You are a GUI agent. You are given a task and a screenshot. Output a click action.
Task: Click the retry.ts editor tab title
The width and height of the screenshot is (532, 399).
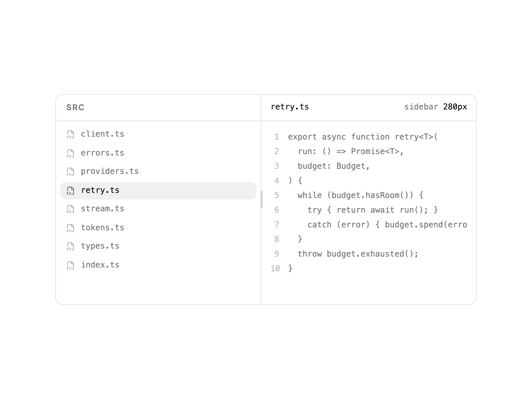[290, 107]
